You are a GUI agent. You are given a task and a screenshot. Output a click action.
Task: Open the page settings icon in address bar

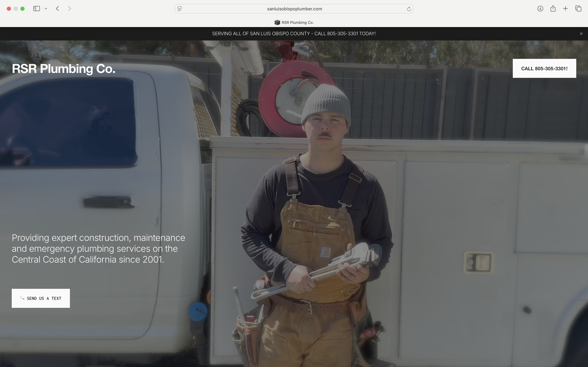point(179,9)
